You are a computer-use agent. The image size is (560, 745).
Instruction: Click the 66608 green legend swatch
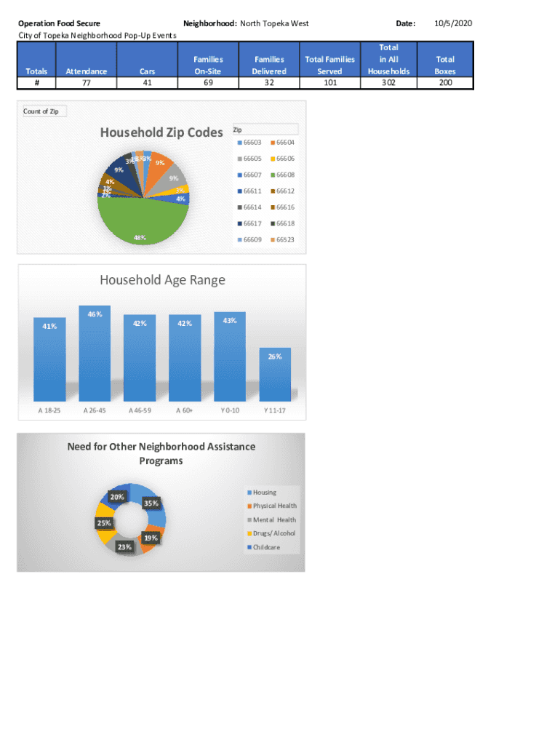pyautogui.click(x=271, y=175)
